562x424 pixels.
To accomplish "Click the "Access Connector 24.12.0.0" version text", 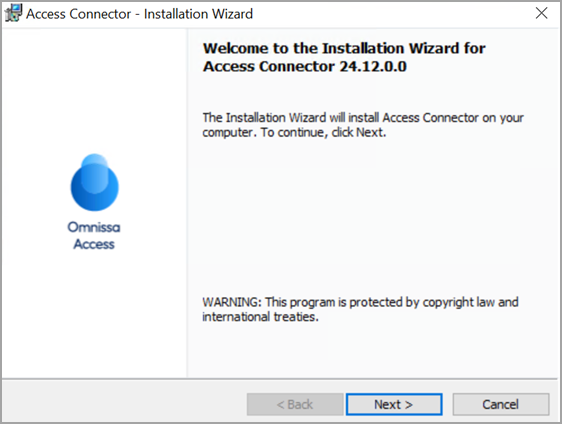I will (305, 66).
